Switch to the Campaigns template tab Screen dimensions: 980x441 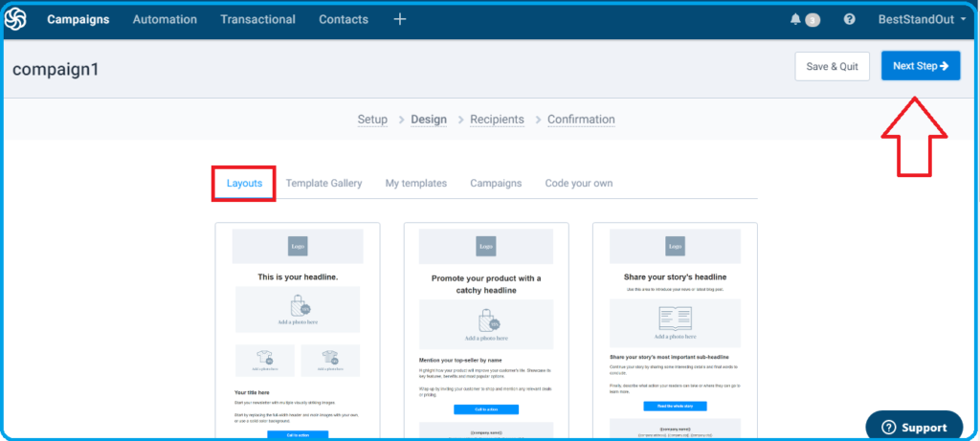(497, 184)
